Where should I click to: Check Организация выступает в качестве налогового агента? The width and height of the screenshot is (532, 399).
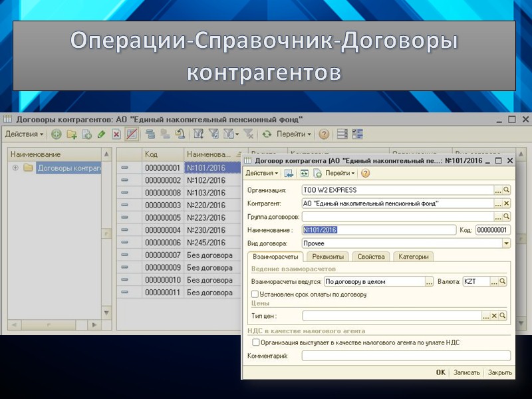256,342
